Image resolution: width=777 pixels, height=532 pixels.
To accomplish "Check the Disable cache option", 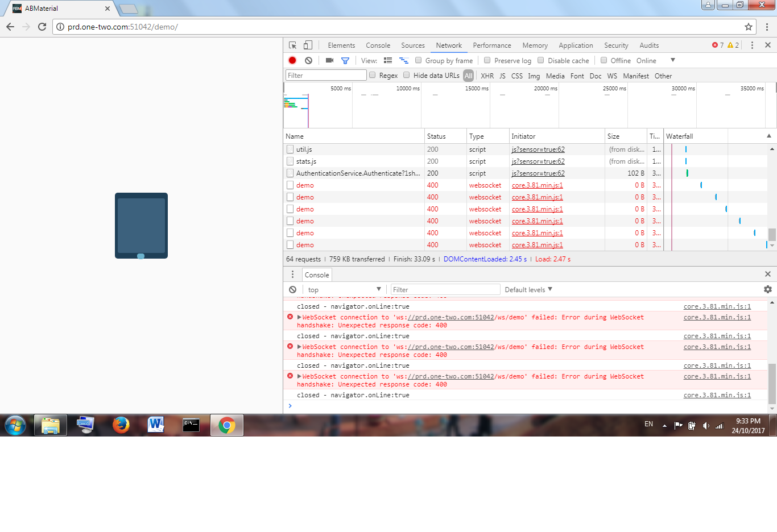I will pos(540,60).
